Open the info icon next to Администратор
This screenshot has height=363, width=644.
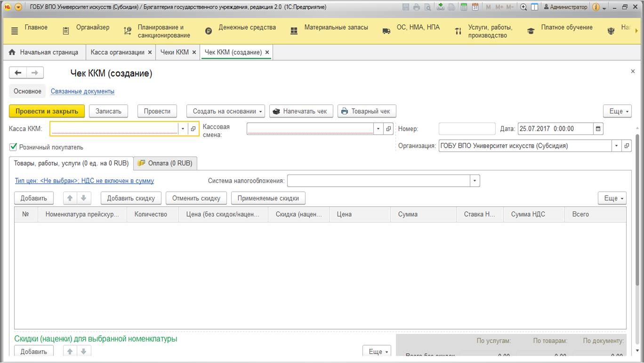(x=596, y=8)
